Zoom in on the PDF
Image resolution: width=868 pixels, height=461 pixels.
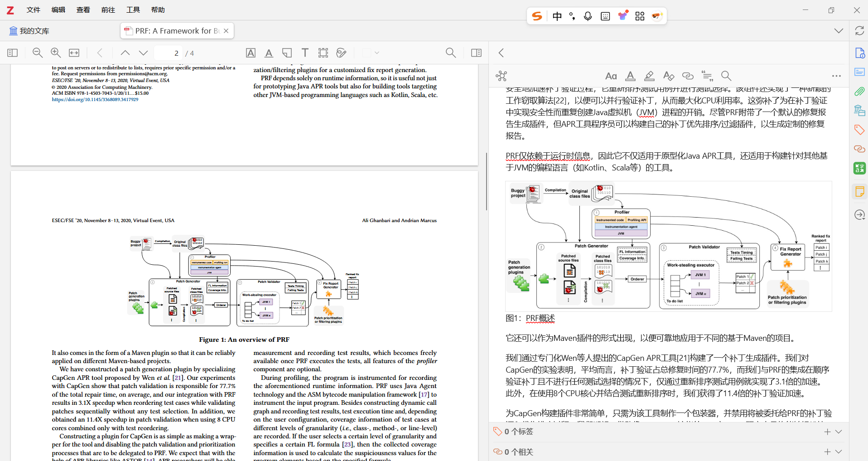pos(56,53)
